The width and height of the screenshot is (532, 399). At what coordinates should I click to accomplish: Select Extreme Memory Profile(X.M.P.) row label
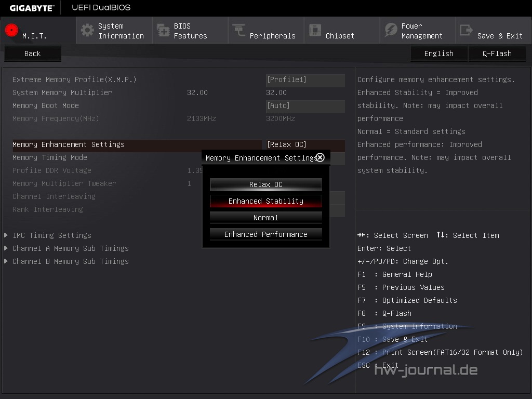74,79
